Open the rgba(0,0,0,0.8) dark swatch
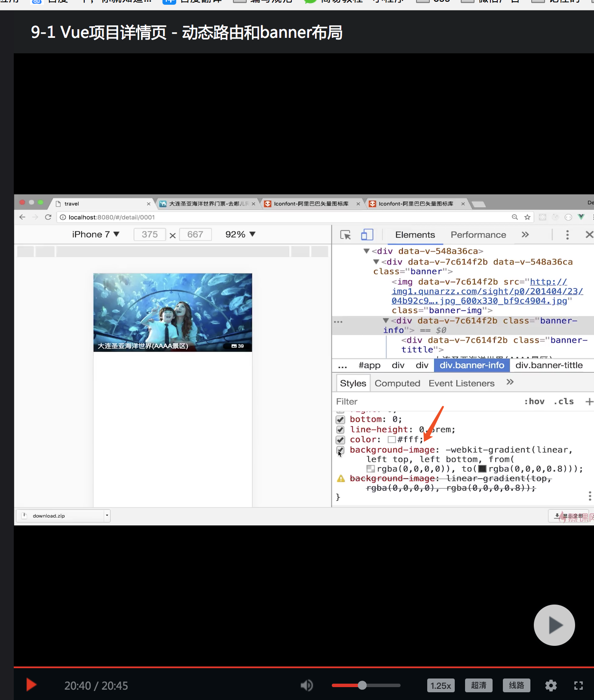The height and width of the screenshot is (700, 594). pos(482,469)
